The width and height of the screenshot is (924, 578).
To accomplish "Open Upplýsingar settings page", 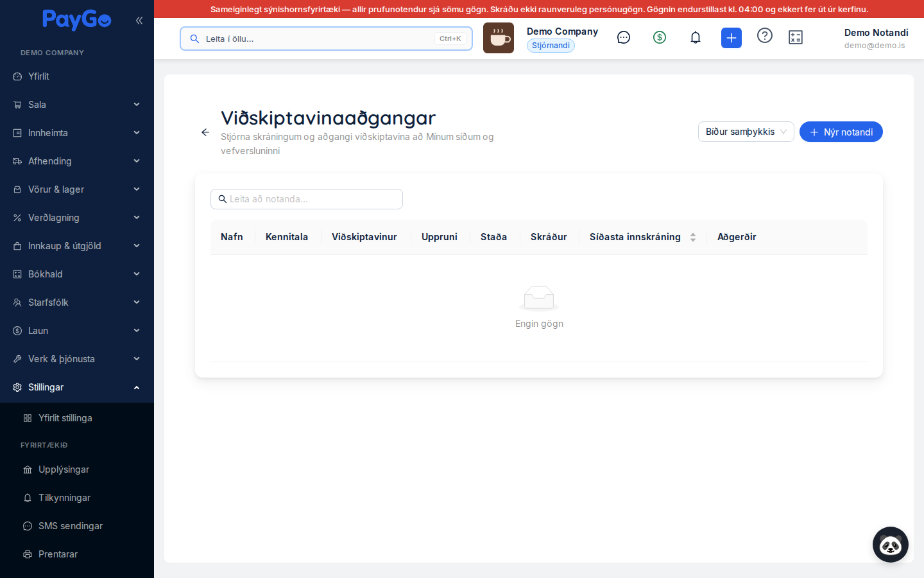I will click(x=77, y=469).
